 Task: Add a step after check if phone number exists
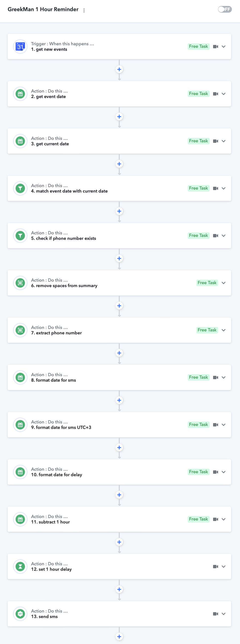pyautogui.click(x=119, y=258)
